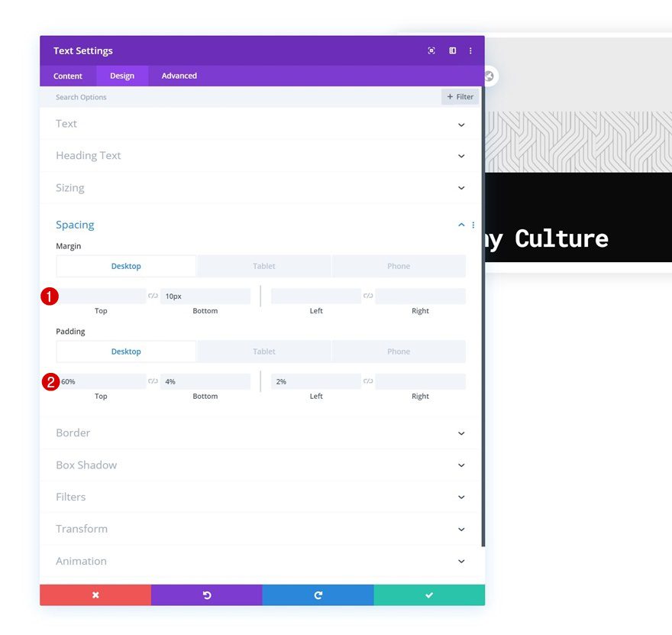Screen dimensions: 672x635
Task: Open the three-dot menu in the header
Action: [470, 50]
